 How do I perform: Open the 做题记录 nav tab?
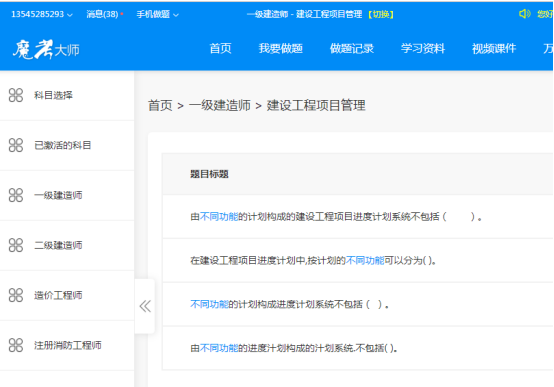coord(352,48)
